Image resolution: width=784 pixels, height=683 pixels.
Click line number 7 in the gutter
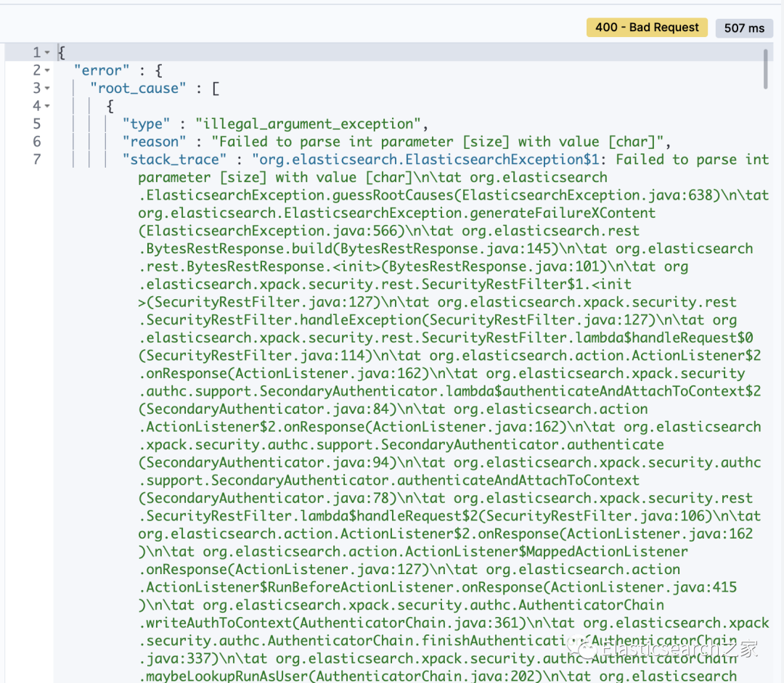click(x=37, y=160)
